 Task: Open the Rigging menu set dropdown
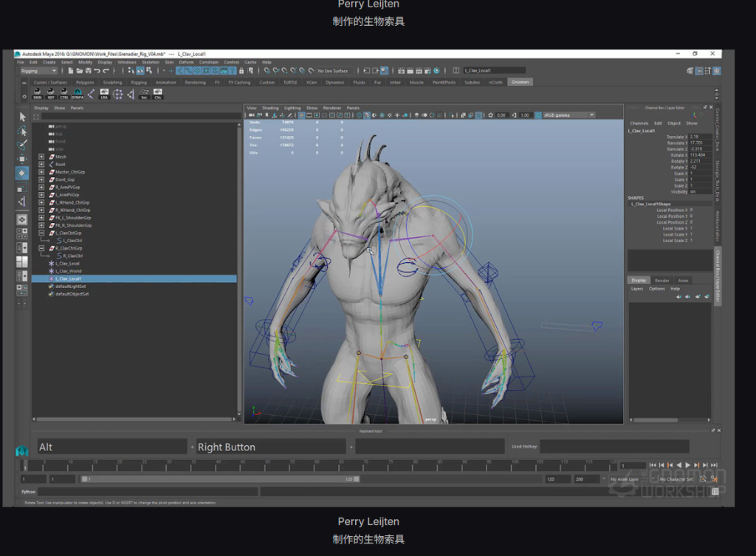point(38,71)
